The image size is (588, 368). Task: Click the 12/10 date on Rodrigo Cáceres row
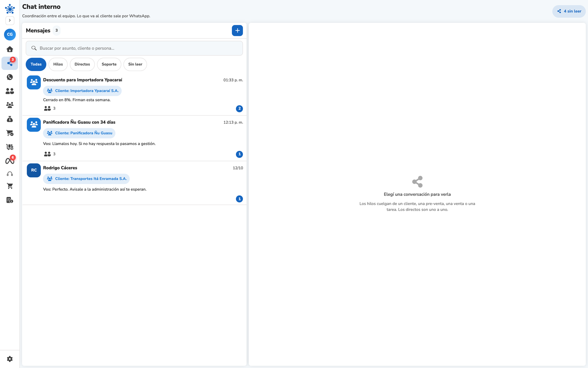click(x=238, y=168)
